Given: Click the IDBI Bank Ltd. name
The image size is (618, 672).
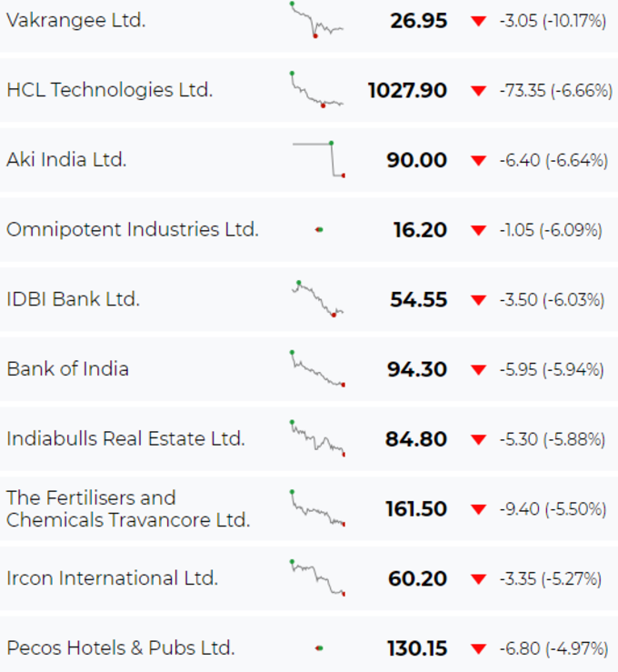Looking at the screenshot, I should [x=74, y=299].
